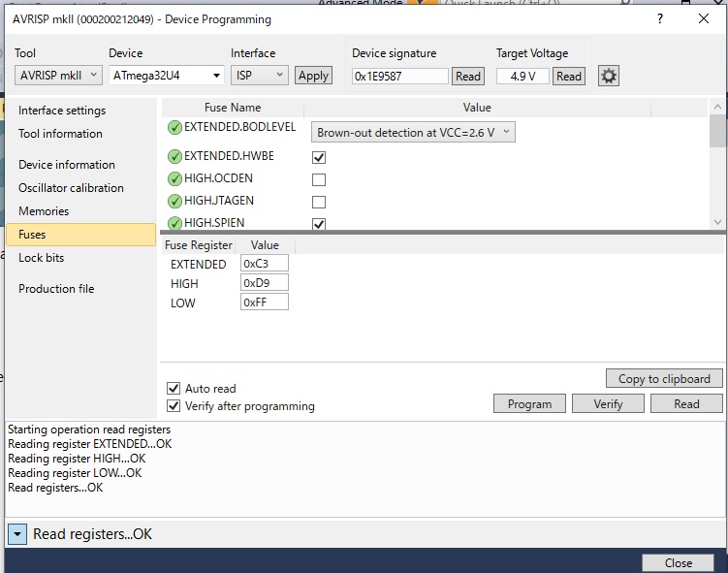The width and height of the screenshot is (728, 573).
Task: Open the Device information page
Action: 67,165
